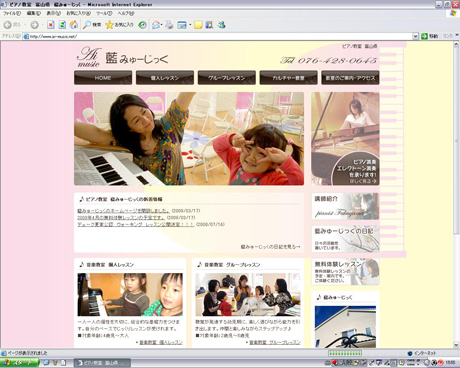Click the Back arrow in the IE toolbar
The height and width of the screenshot is (368, 460).
(8, 25)
